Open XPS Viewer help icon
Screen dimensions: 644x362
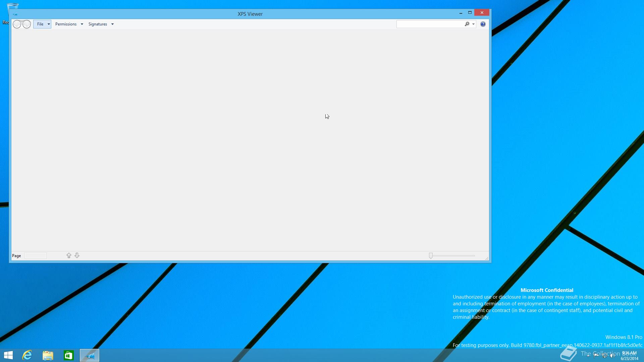(x=483, y=24)
